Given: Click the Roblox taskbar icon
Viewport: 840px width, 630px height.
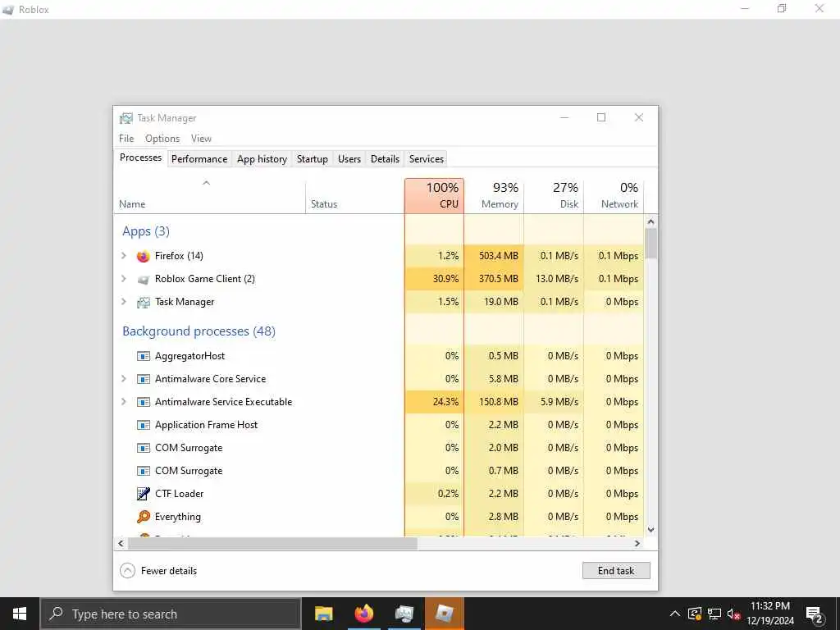Looking at the screenshot, I should pos(444,614).
